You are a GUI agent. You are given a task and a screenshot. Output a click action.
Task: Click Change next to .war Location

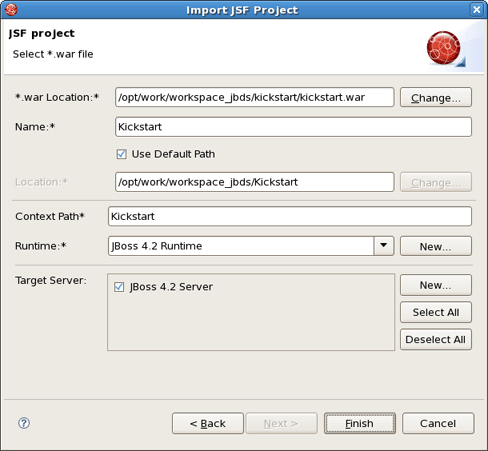[436, 97]
